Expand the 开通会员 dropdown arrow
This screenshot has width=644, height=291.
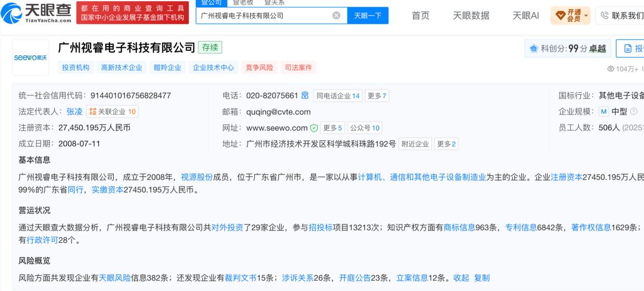586,16
